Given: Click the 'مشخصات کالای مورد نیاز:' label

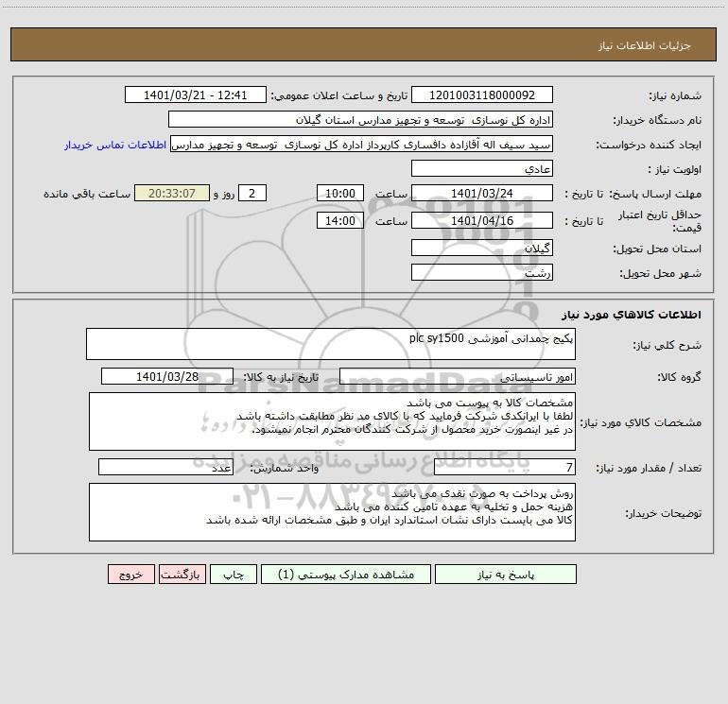Looking at the screenshot, I should coord(641,422).
